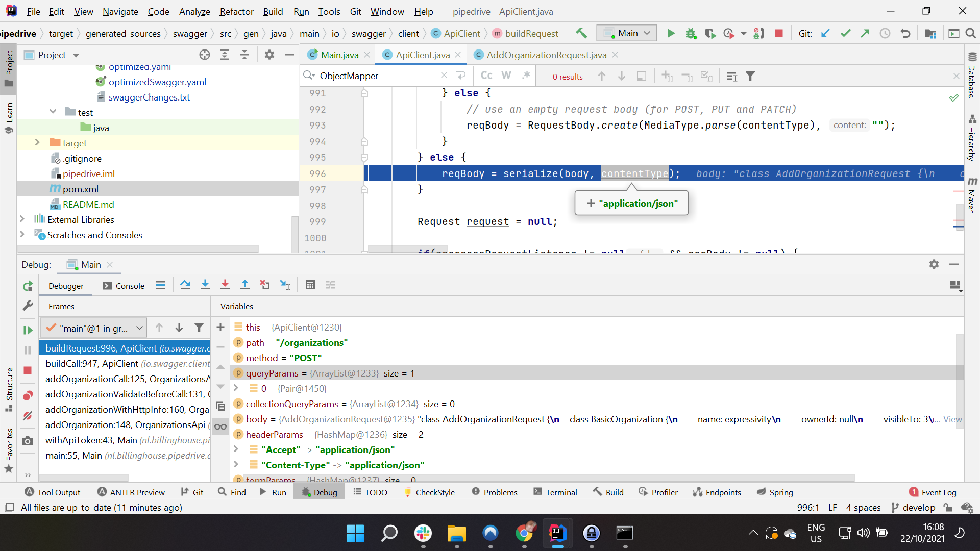980x551 pixels.
Task: Open the Event Log
Action: pos(933,492)
